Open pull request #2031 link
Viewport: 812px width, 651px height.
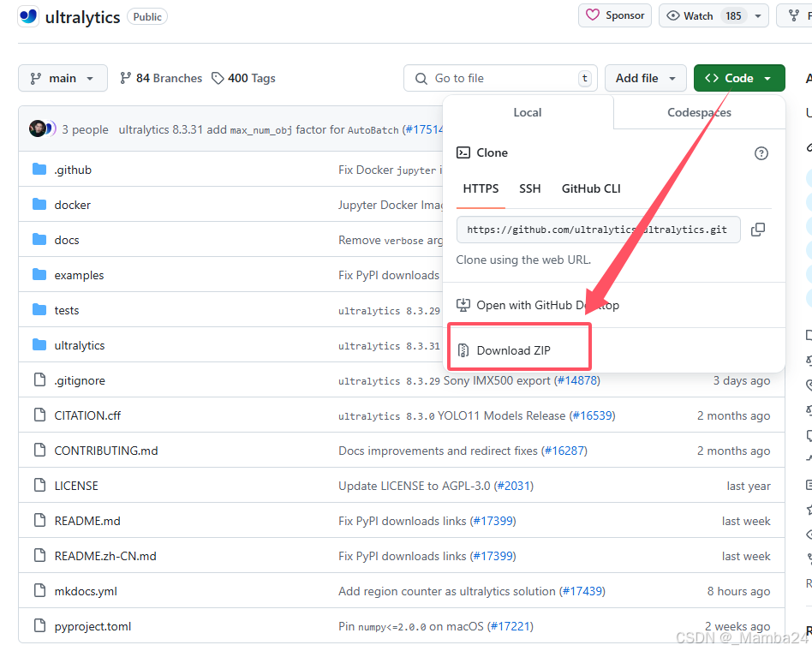[x=514, y=486]
